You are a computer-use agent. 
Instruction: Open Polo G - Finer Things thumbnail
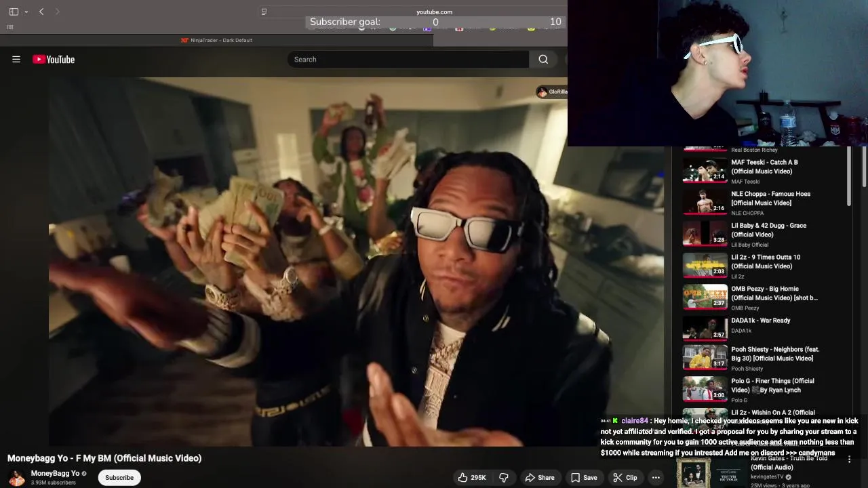point(705,389)
